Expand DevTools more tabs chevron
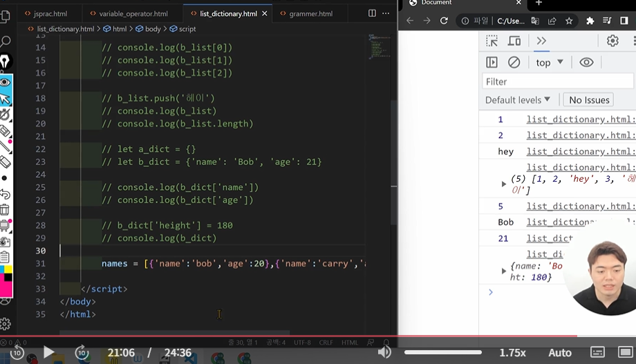 [x=541, y=41]
